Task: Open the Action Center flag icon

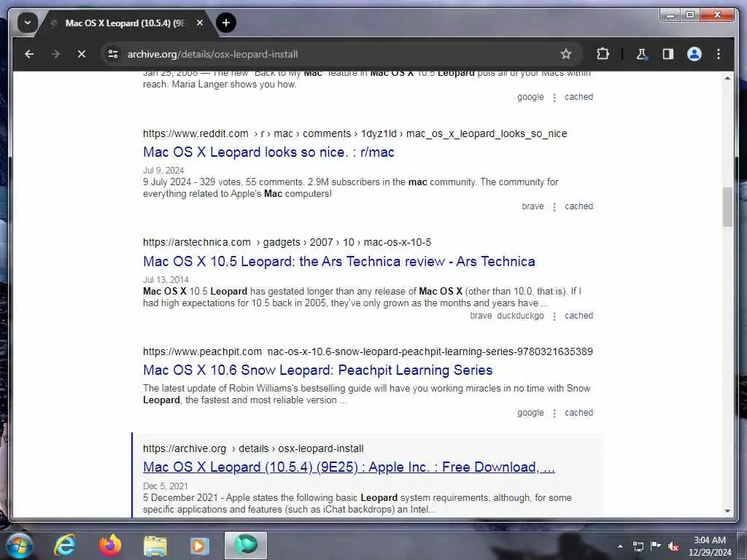Action: [656, 545]
